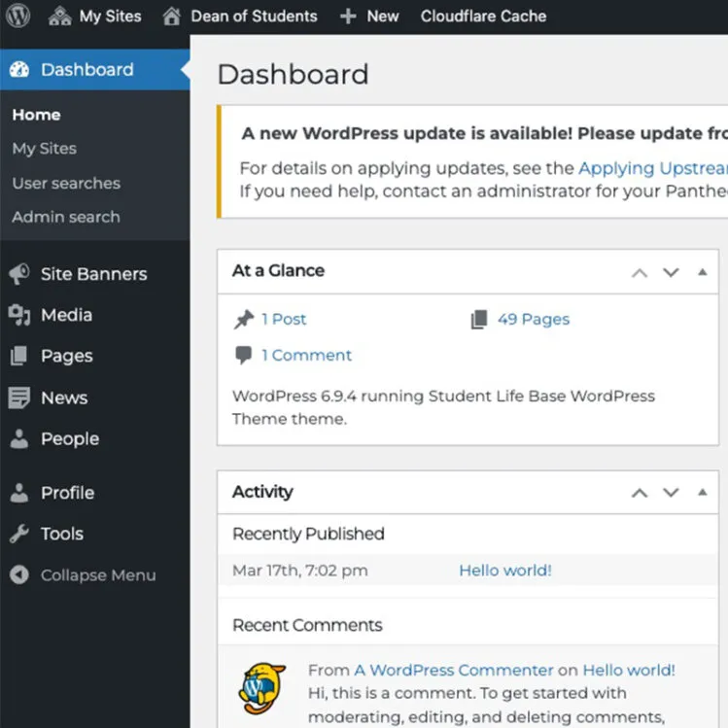
Task: Follow the Applying Upstream link
Action: [653, 168]
